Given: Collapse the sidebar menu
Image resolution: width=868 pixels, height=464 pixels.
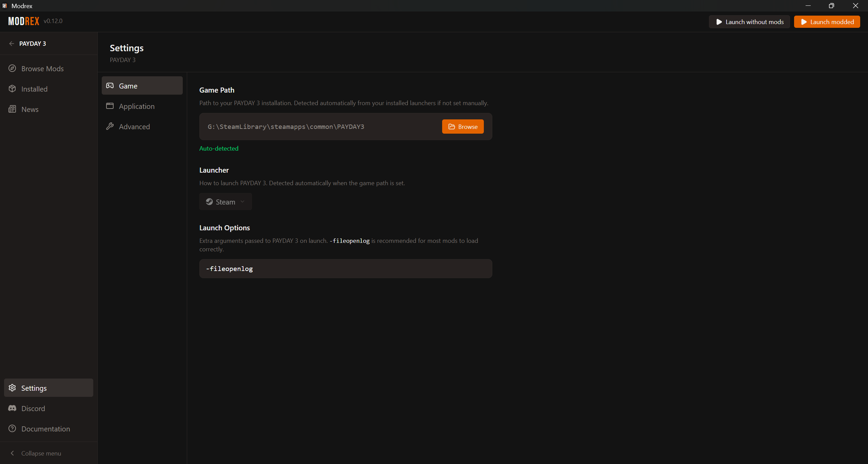Looking at the screenshot, I should pyautogui.click(x=48, y=453).
